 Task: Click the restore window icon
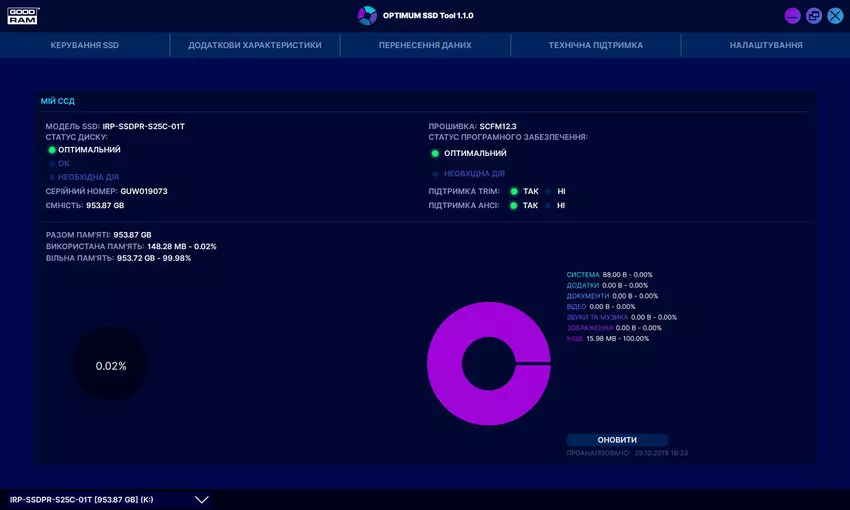coord(814,16)
